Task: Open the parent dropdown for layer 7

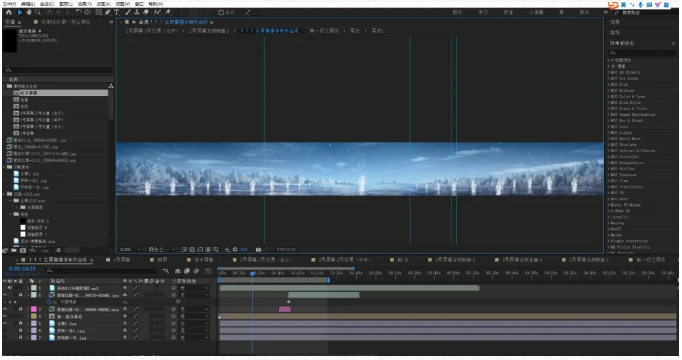Action: 195,337
